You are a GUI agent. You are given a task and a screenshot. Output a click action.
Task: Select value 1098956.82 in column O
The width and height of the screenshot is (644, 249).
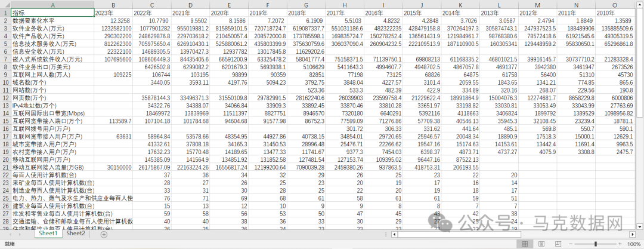pos(614,113)
